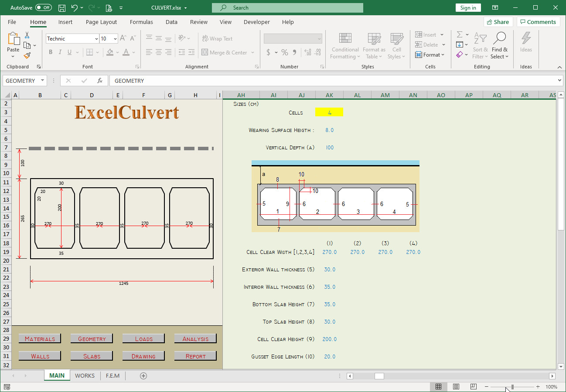Toggle Merge & Center
The image size is (566, 392).
[227, 52]
